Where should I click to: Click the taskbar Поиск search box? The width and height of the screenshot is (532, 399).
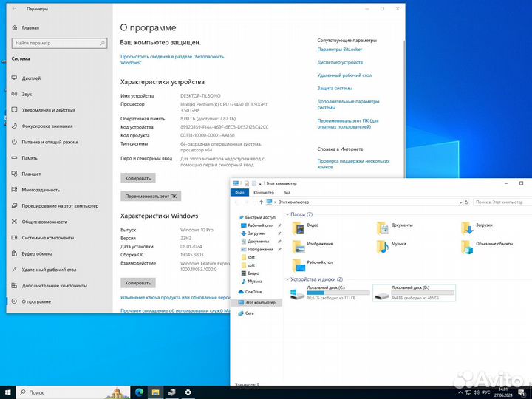[73, 392]
